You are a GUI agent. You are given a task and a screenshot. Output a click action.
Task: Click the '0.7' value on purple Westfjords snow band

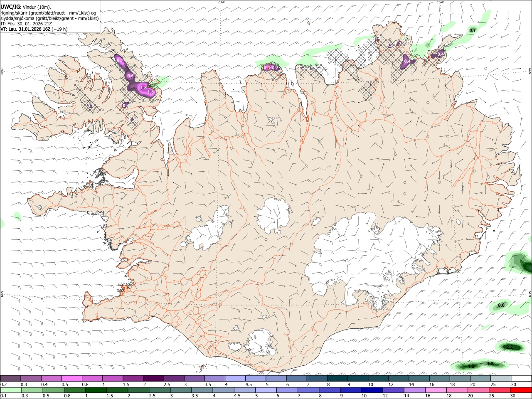coord(120,60)
